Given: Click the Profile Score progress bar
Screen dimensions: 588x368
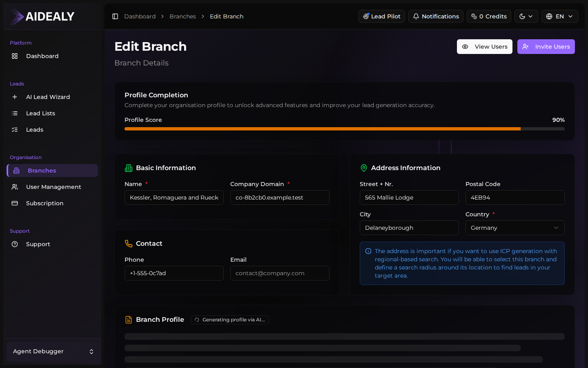Looking at the screenshot, I should pyautogui.click(x=345, y=129).
